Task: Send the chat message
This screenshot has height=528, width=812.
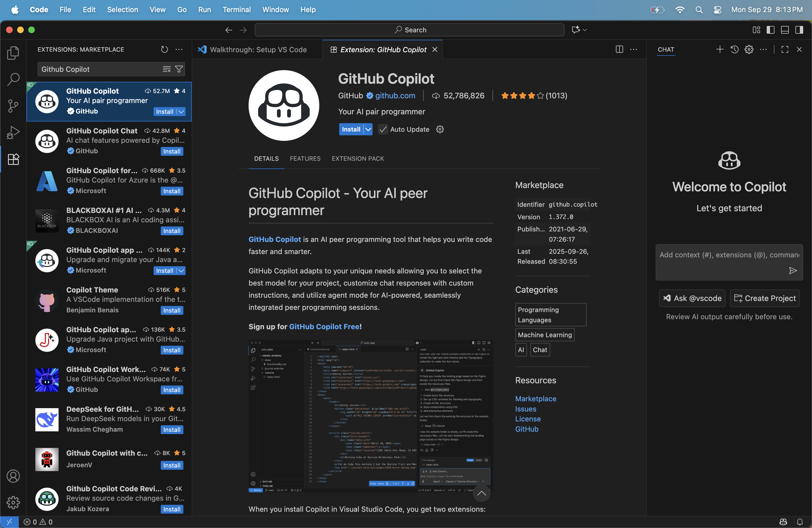Action: [793, 270]
